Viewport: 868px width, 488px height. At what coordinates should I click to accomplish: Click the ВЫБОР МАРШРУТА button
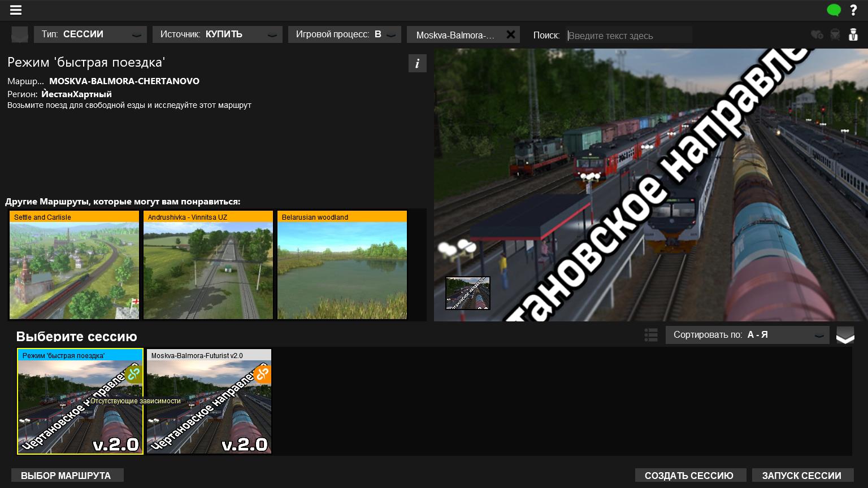tap(67, 476)
